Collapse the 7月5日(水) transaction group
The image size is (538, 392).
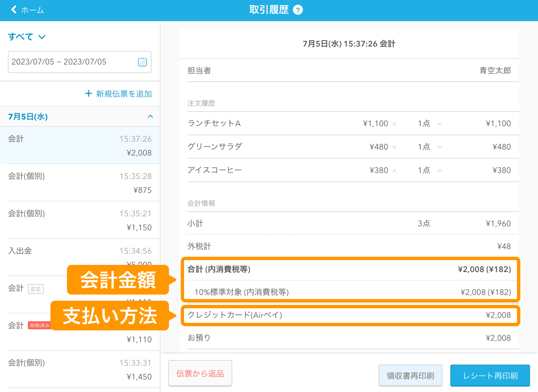click(150, 116)
